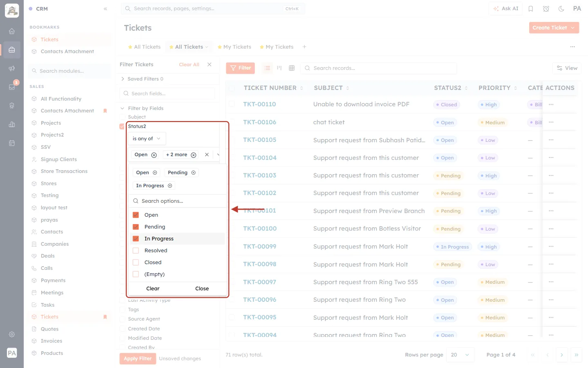Click Clear All filters link
Screen dimensions: 588x368
[x=189, y=65]
